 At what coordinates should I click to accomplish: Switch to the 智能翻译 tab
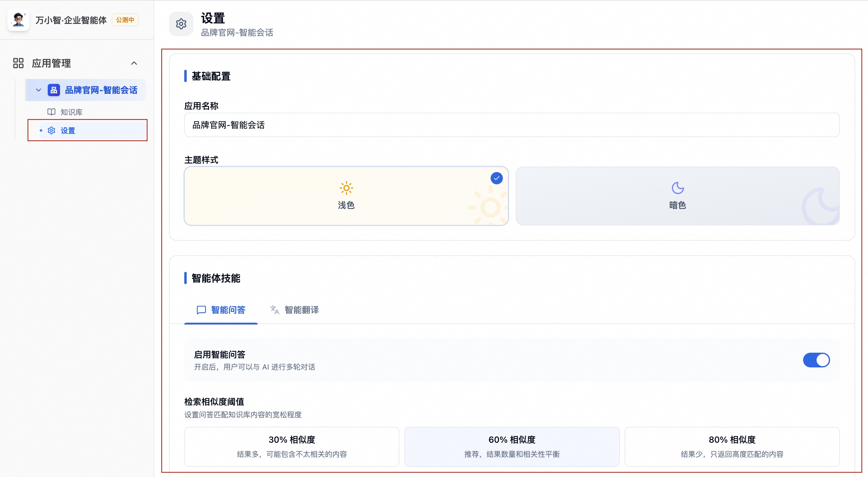[x=301, y=310]
